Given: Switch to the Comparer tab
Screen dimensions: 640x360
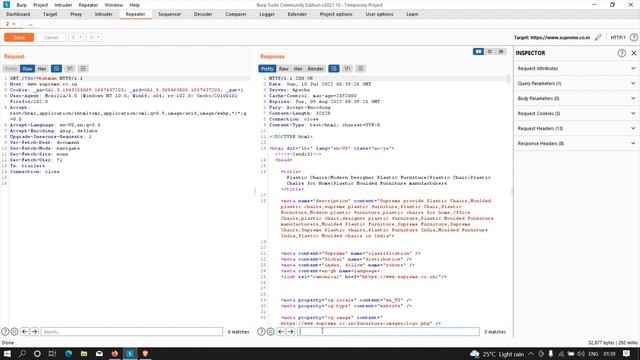Looking at the screenshot, I should [x=236, y=14].
